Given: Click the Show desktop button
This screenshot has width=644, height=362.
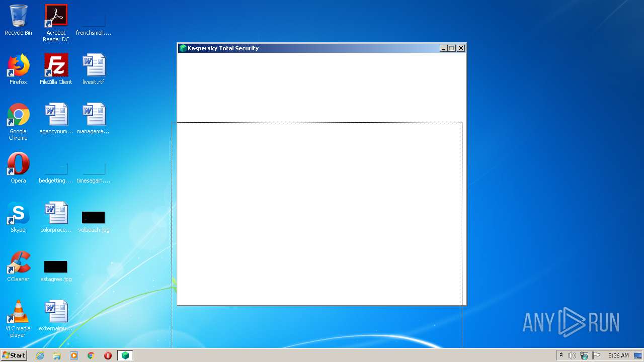Looking at the screenshot, I should point(638,355).
